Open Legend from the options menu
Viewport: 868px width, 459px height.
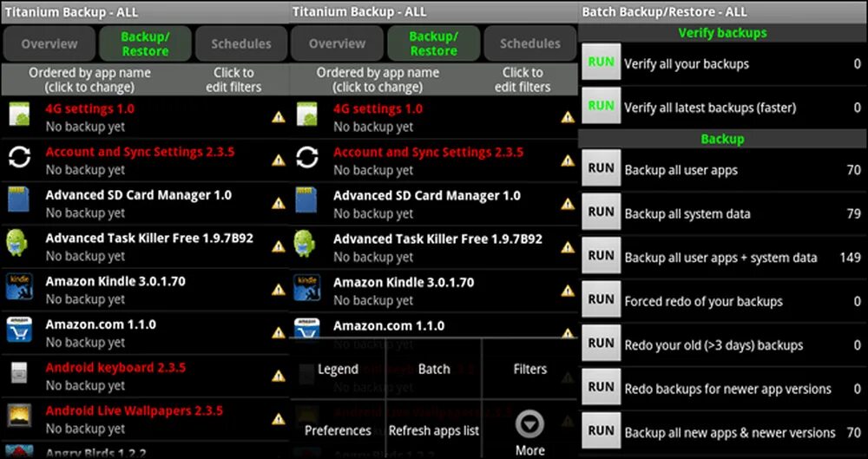click(338, 369)
